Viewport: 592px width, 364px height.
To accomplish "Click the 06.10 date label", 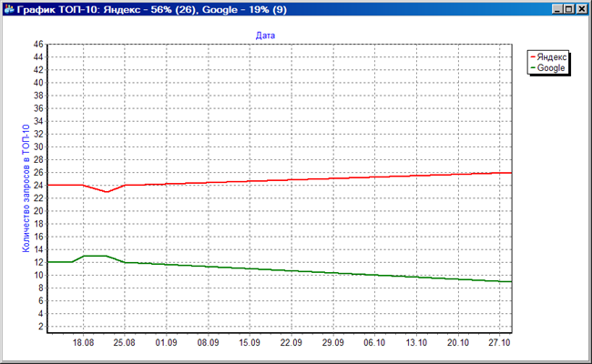I will [x=374, y=342].
